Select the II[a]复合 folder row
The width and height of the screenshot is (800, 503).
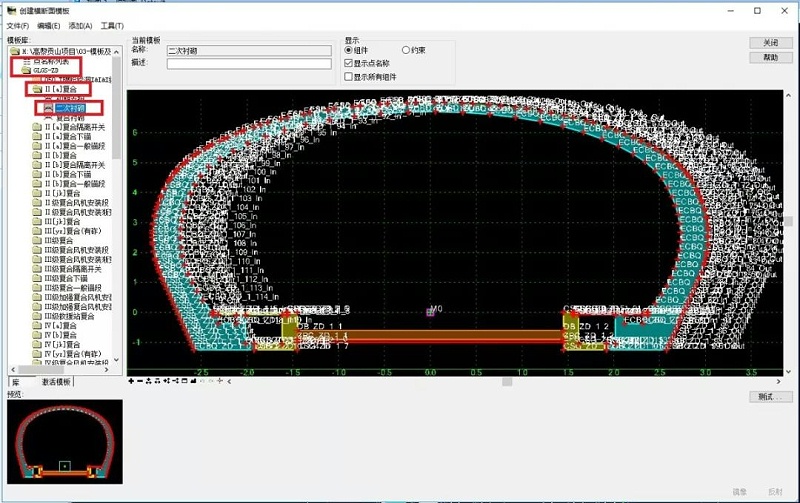tap(60, 89)
